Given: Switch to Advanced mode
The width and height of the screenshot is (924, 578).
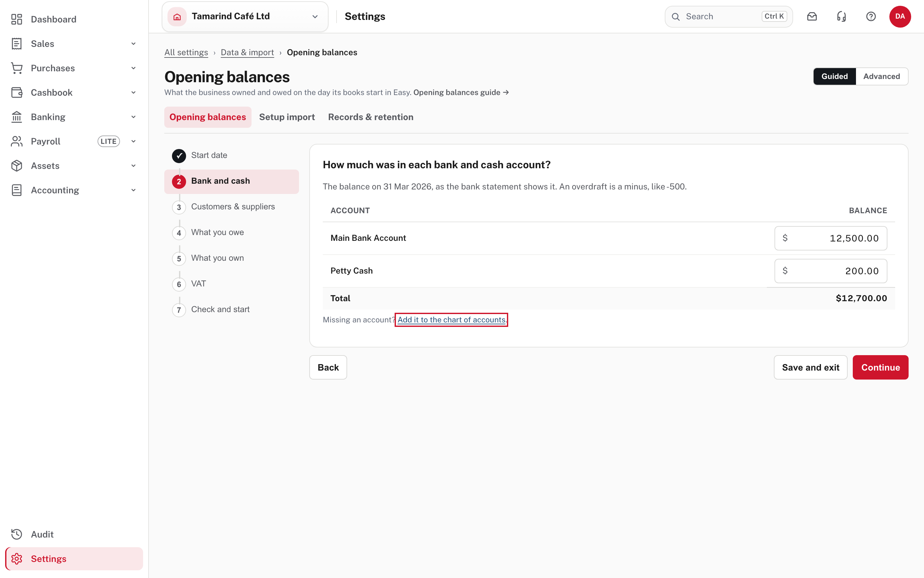Looking at the screenshot, I should pyautogui.click(x=881, y=76).
